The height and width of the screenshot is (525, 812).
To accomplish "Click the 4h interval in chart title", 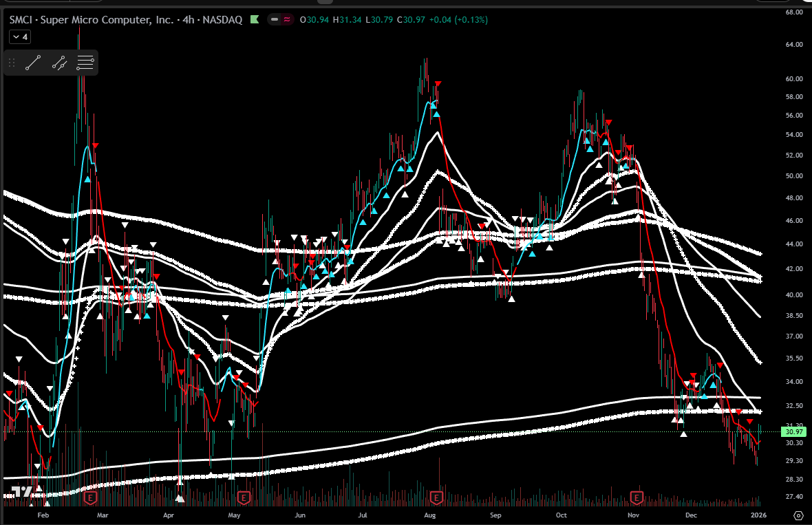I will click(x=189, y=20).
